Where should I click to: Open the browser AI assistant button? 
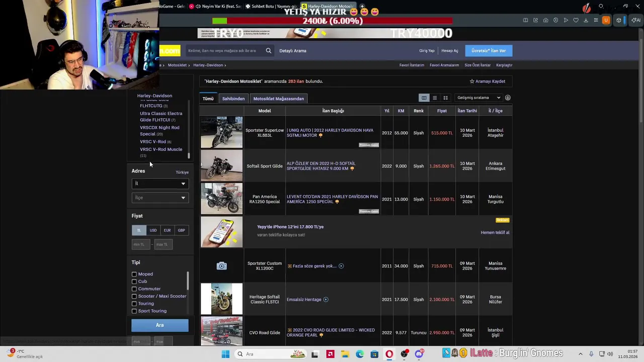point(636,20)
